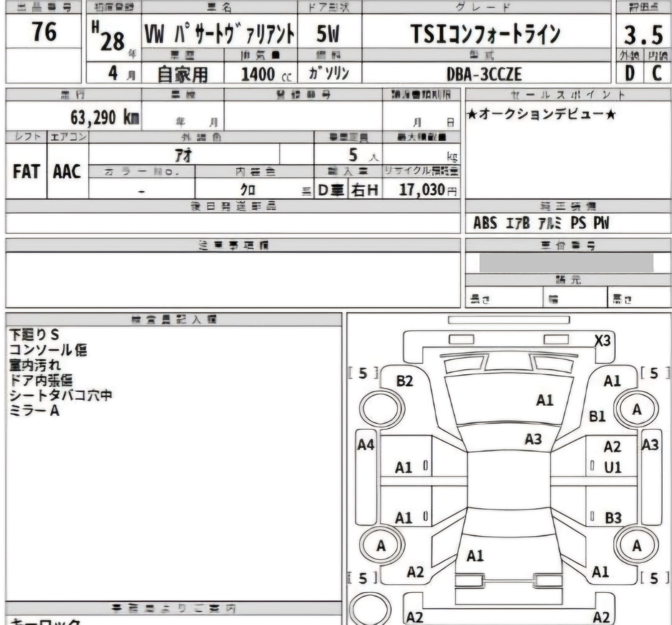Select the fuel type "ガソリン"

329,73
